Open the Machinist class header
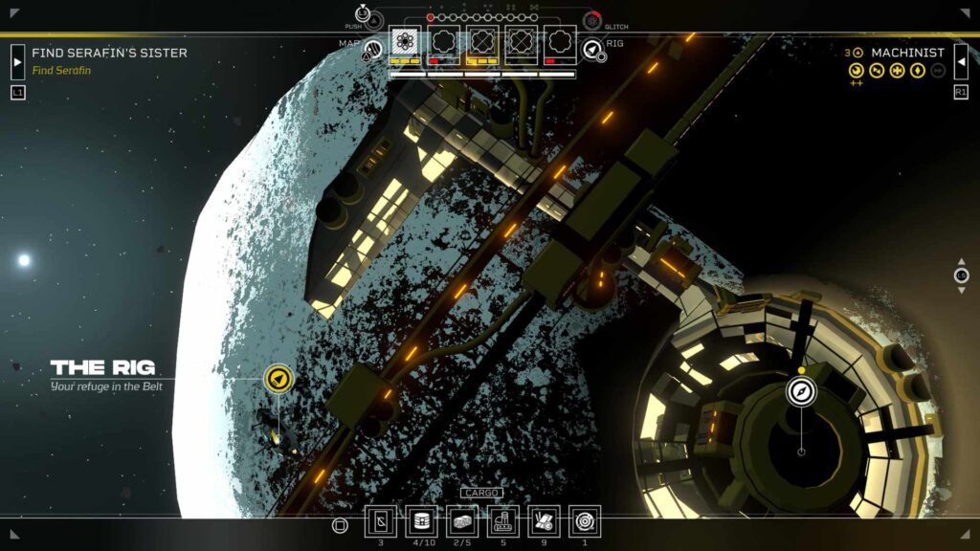980x551 pixels. pos(907,53)
